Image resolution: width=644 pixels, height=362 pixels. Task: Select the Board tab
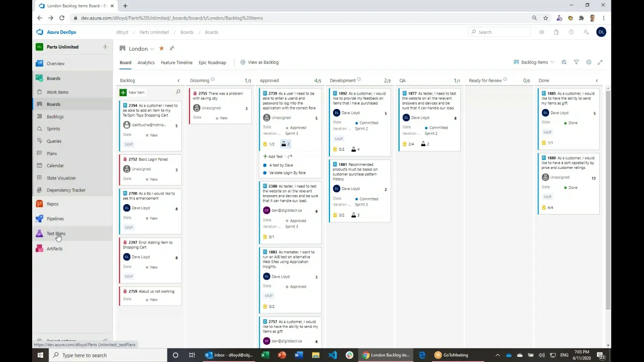coord(125,63)
